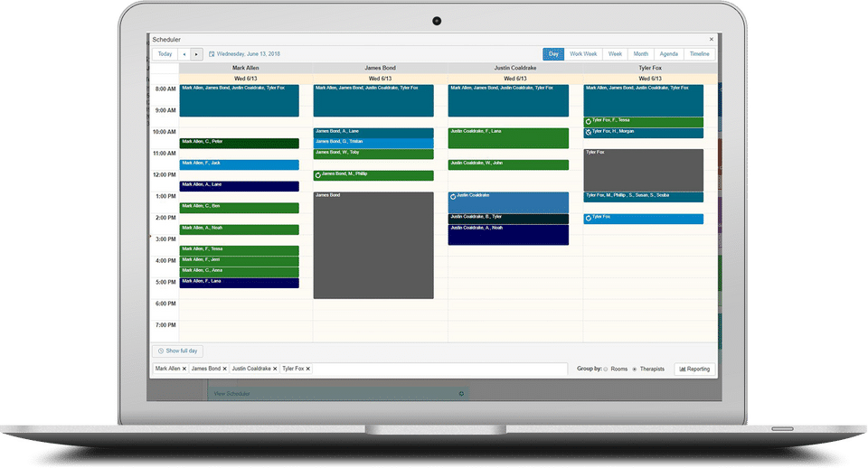Open James Bond, A., Lane appointment
The height and width of the screenshot is (468, 868).
click(373, 133)
